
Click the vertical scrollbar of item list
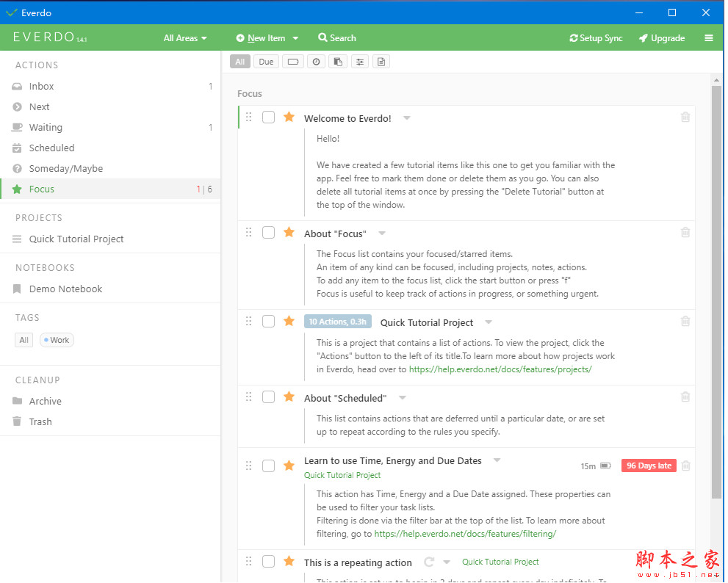click(x=716, y=294)
